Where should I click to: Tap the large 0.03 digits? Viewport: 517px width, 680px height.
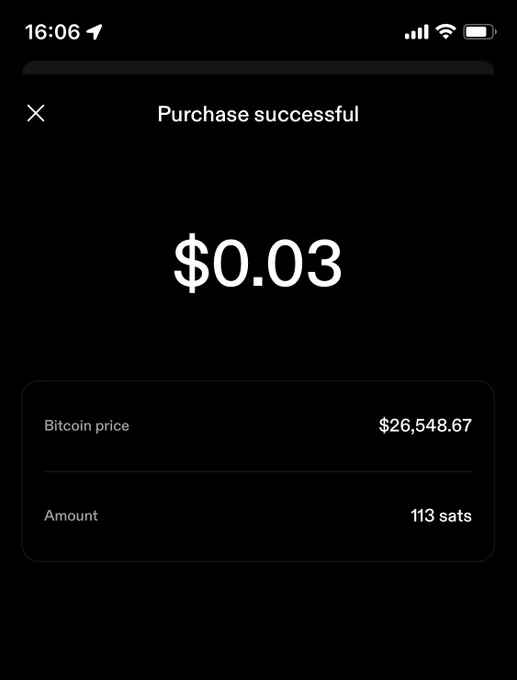click(x=277, y=264)
